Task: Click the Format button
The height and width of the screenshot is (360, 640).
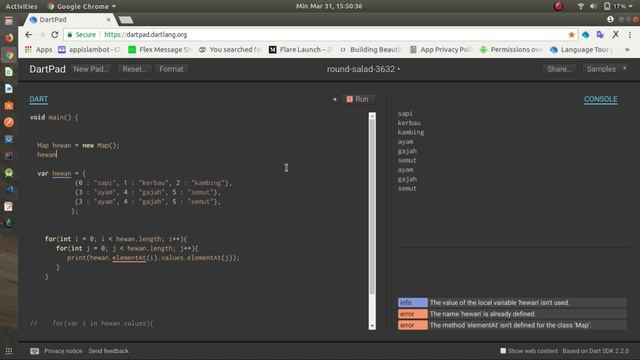Action: [x=171, y=69]
